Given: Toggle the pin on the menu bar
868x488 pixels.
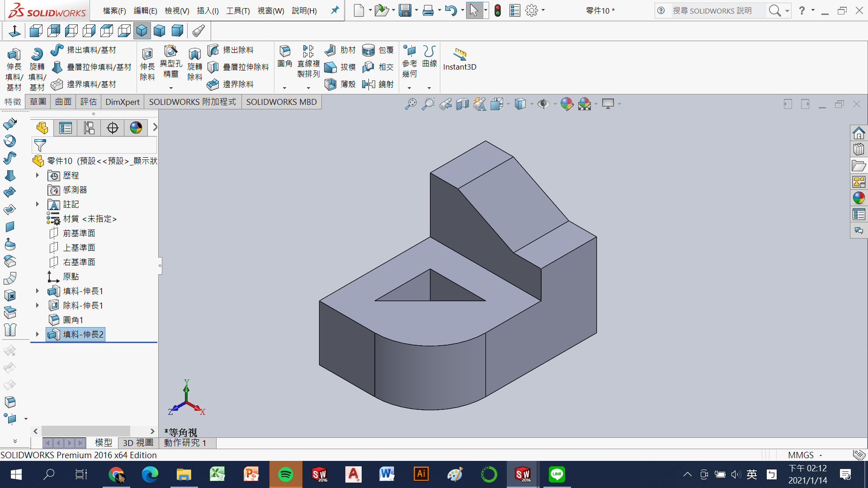Looking at the screenshot, I should [x=335, y=10].
